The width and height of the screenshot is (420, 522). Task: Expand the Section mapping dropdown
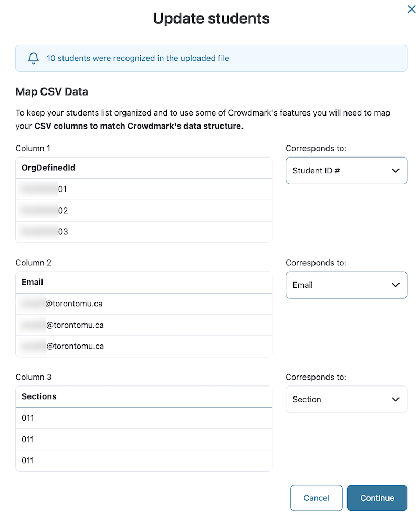[x=346, y=400]
